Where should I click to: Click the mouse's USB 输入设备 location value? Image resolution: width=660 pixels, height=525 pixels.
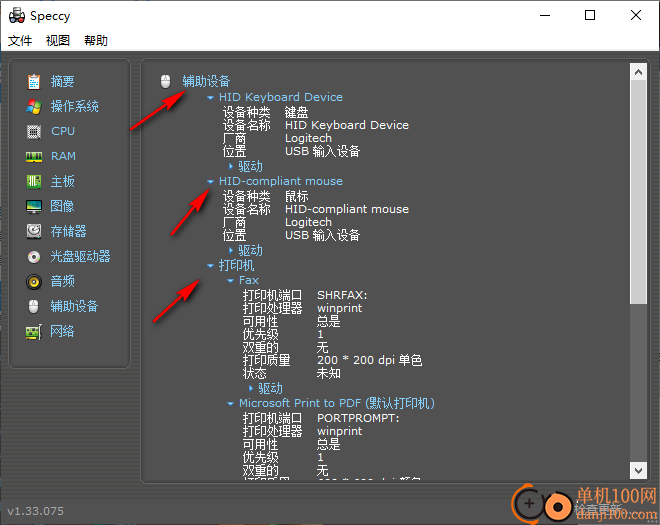point(322,235)
